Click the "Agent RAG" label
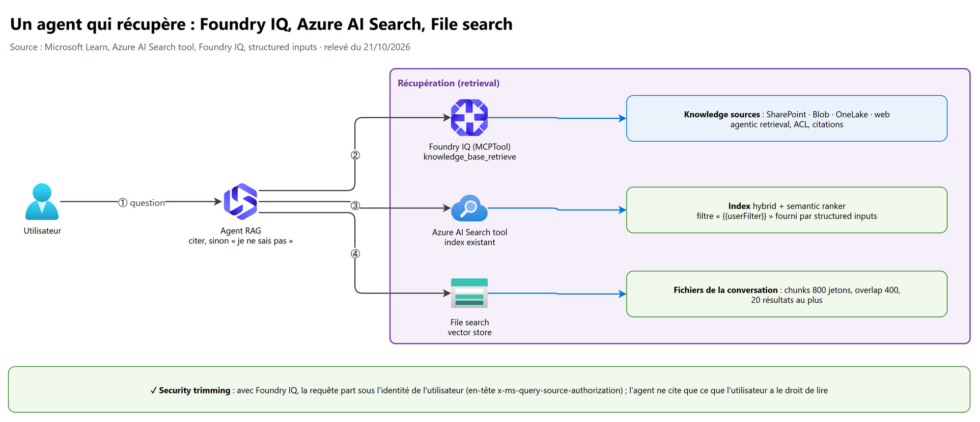 pos(241,231)
